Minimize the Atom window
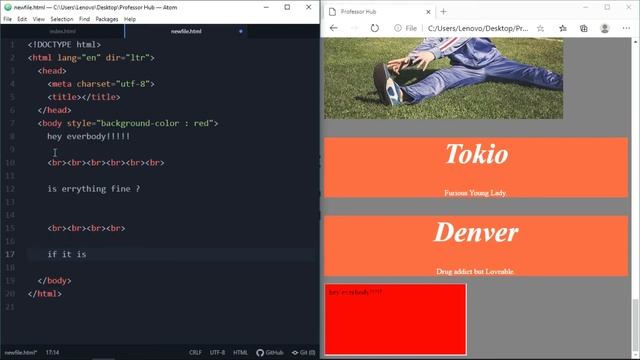640x360 pixels. click(x=266, y=7)
